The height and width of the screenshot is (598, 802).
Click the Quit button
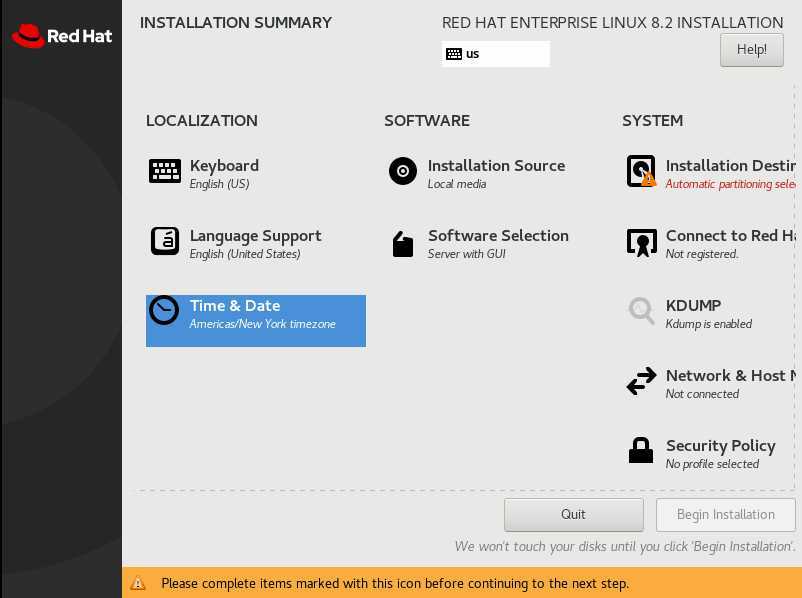click(573, 515)
